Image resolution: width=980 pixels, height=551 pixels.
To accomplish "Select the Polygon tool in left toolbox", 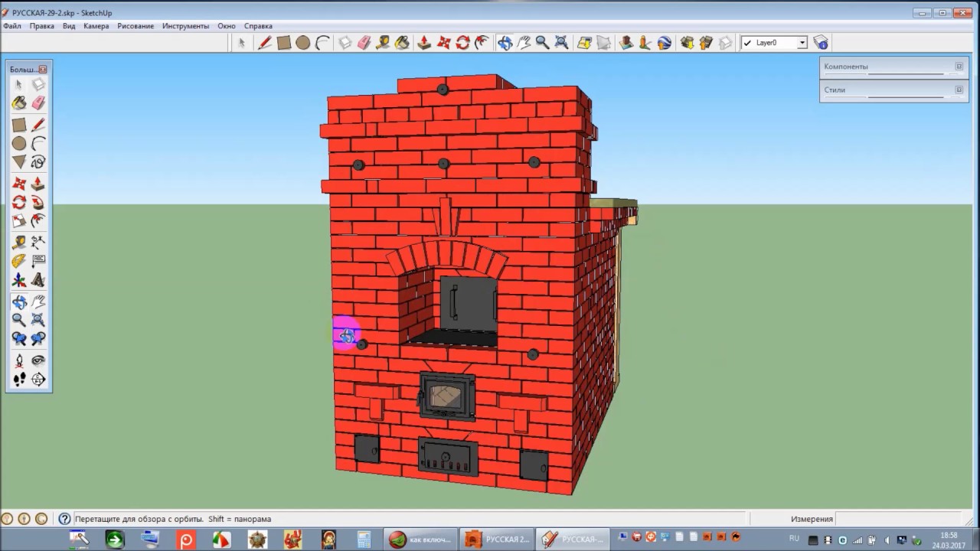I will click(x=19, y=162).
